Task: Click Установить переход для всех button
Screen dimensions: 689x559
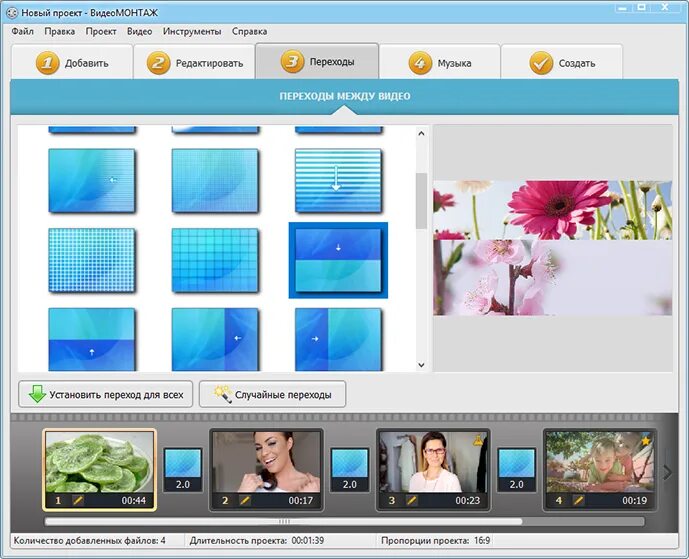Action: (105, 395)
